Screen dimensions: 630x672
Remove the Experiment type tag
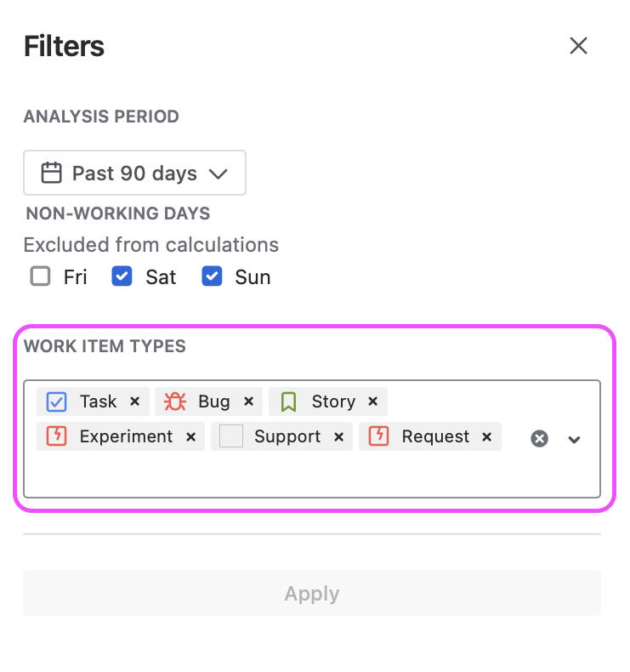[x=191, y=436]
